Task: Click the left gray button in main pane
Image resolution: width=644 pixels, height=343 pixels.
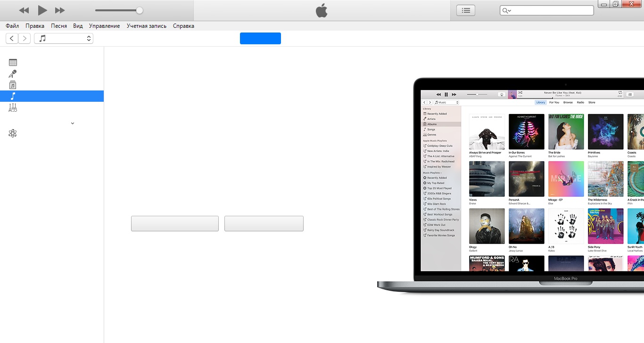Action: 175,223
